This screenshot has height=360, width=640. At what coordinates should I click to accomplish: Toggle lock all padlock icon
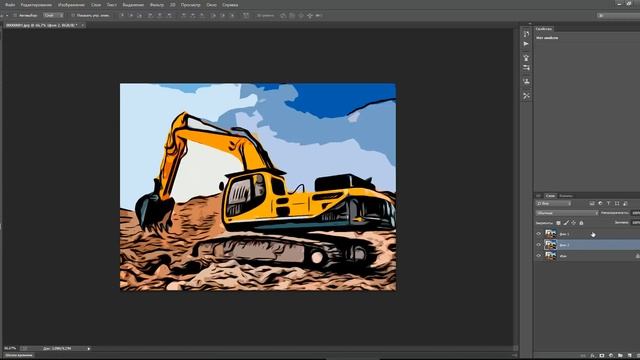pos(581,223)
